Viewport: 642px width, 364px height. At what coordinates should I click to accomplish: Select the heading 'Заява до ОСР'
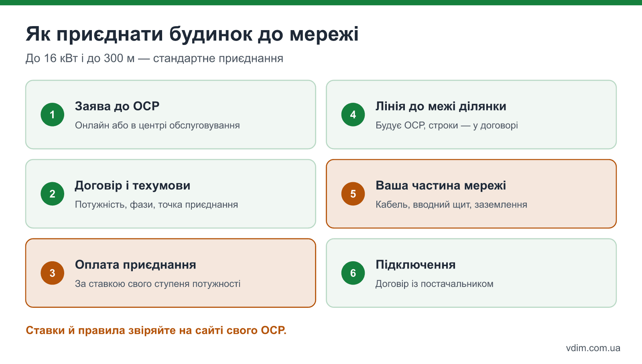pyautogui.click(x=117, y=106)
